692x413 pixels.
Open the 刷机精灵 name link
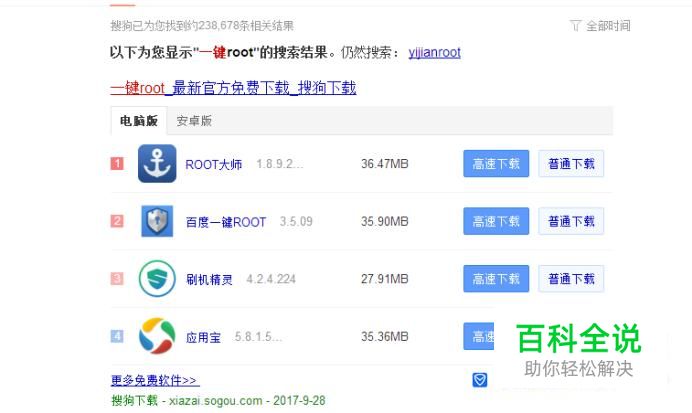pos(209,279)
